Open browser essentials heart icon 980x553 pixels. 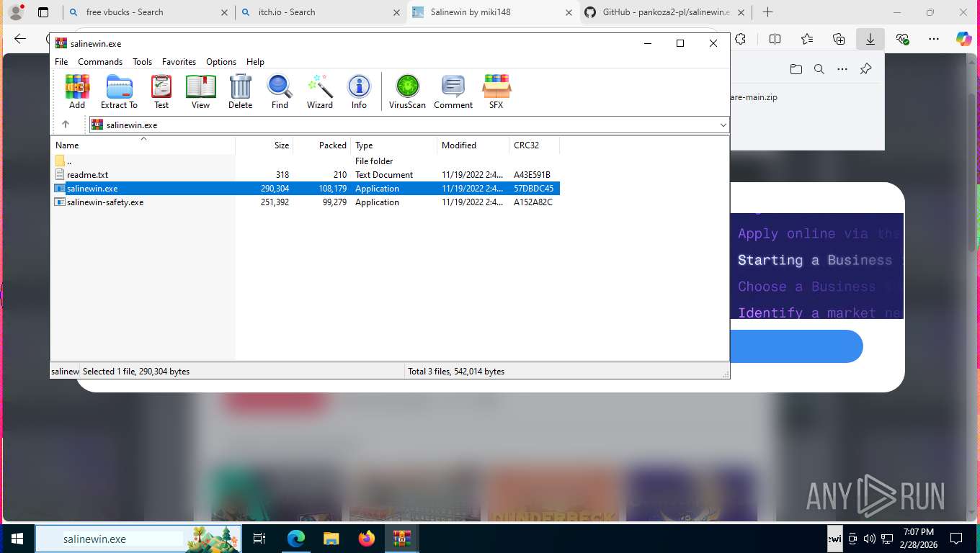click(902, 39)
